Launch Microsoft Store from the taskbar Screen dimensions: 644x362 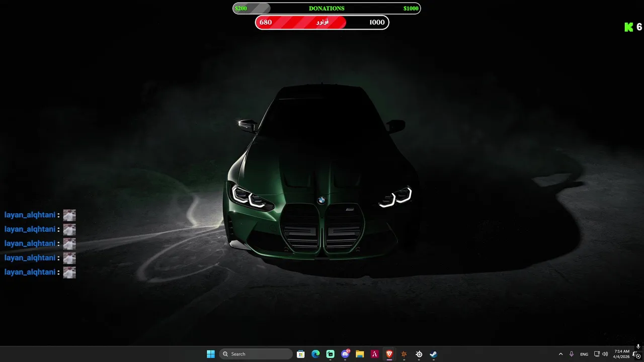point(300,354)
